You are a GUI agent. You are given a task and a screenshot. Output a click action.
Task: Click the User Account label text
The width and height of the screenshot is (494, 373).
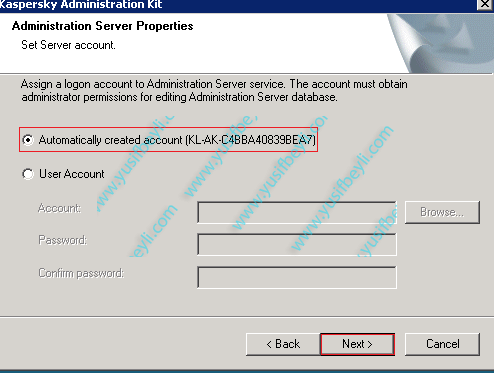coord(72,174)
